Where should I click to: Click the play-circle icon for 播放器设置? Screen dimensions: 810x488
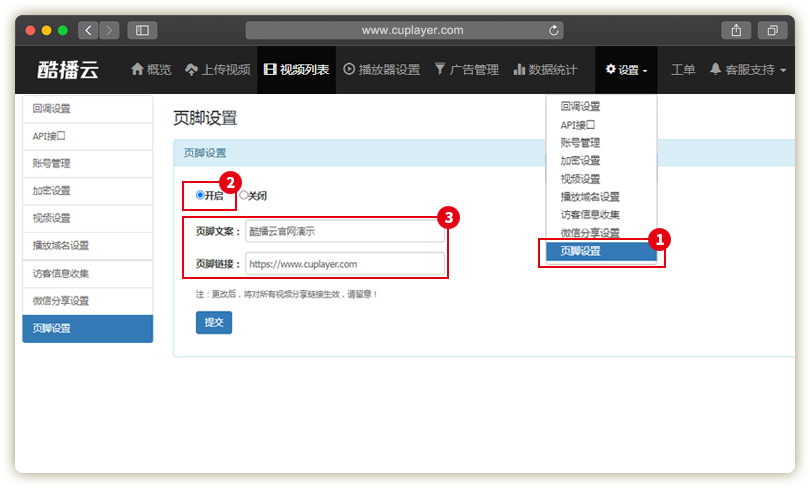(349, 70)
